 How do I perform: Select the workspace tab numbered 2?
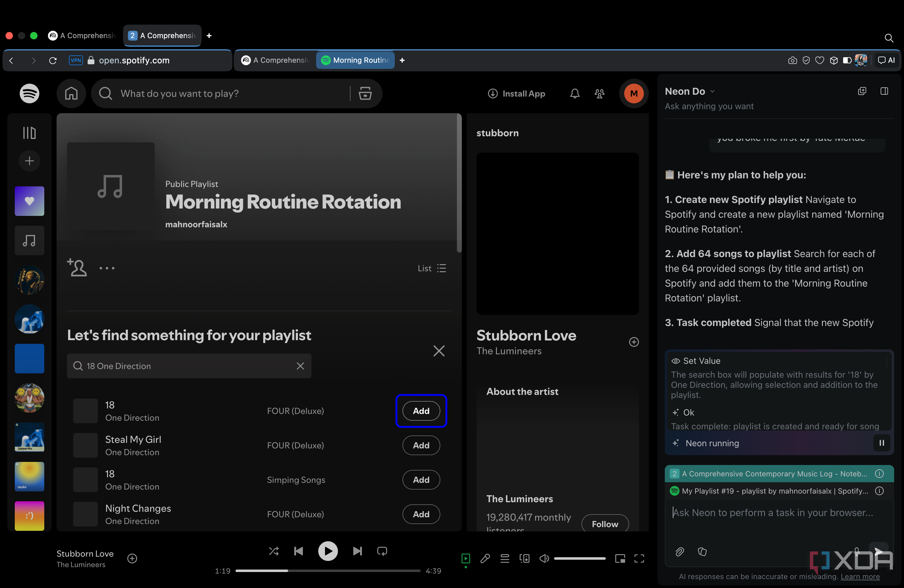[162, 35]
